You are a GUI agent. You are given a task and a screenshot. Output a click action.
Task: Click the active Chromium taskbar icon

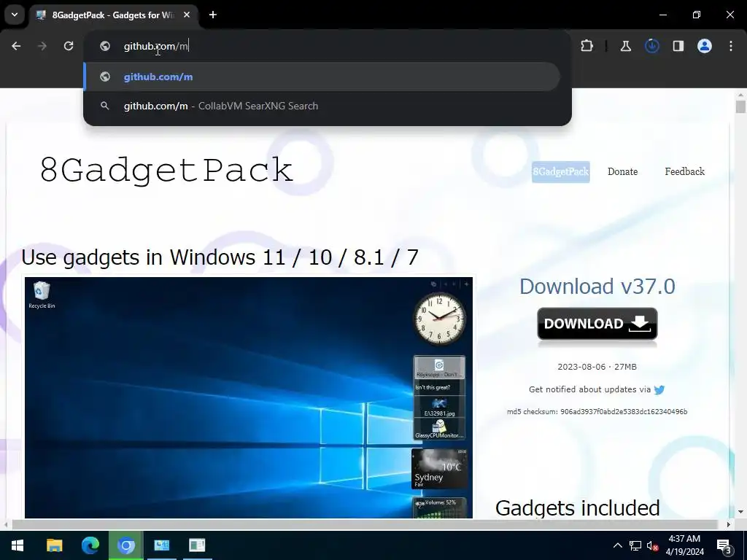(125, 545)
